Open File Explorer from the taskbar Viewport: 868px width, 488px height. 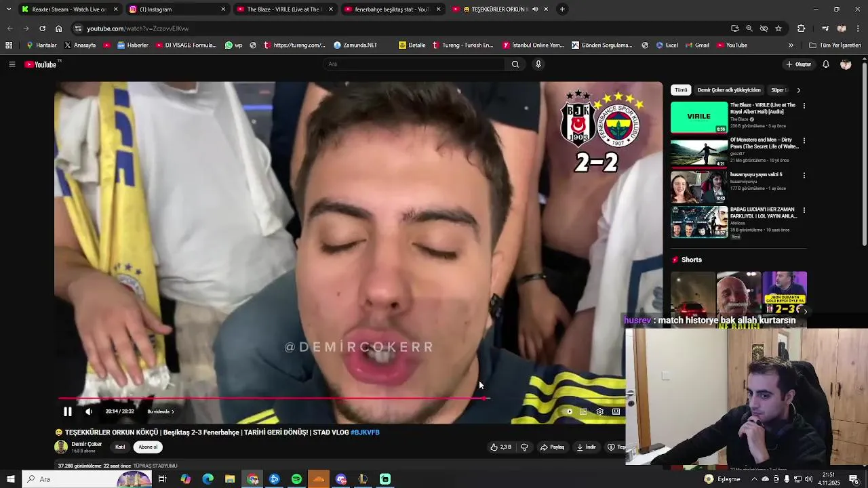pos(230,479)
